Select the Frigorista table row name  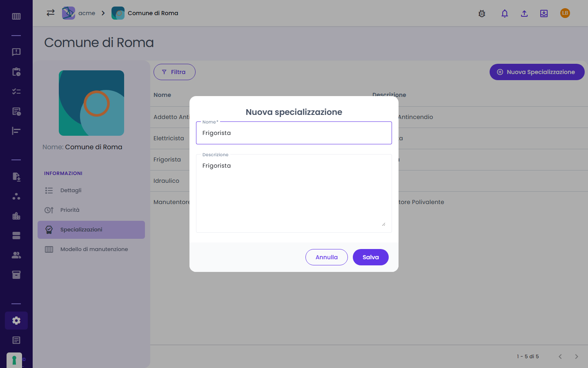pos(167,159)
